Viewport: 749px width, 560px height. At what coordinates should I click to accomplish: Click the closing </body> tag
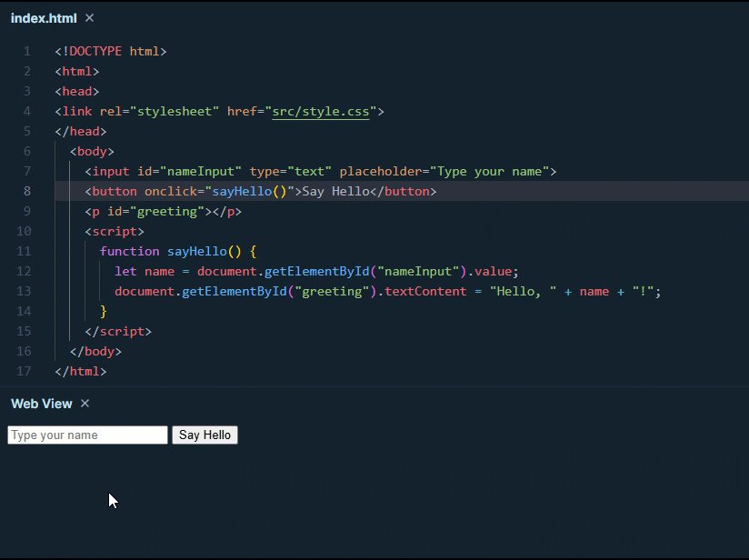coord(95,352)
